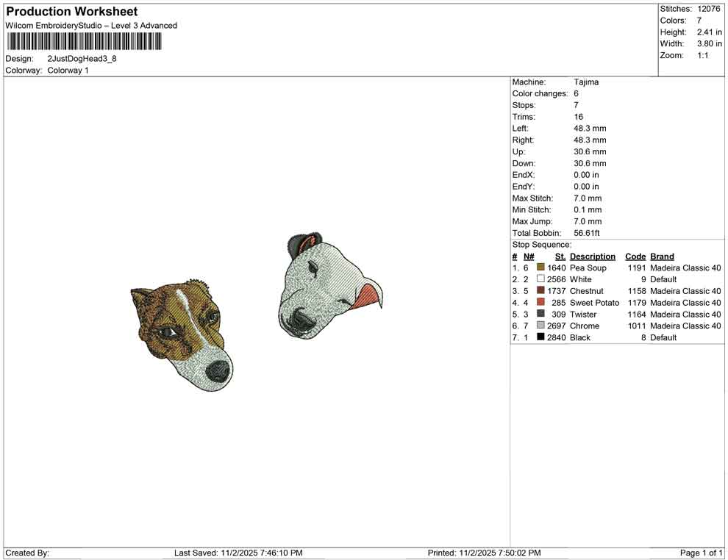Click the 'Last Saved' timestamp in footer
Viewport: 728px width, 560px height.
pyautogui.click(x=238, y=553)
